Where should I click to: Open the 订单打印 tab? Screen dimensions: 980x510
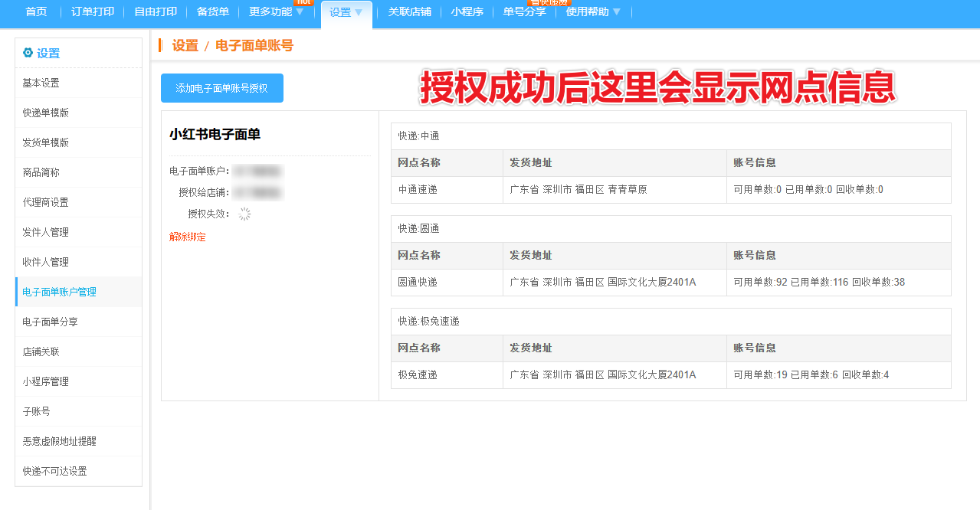click(x=92, y=12)
